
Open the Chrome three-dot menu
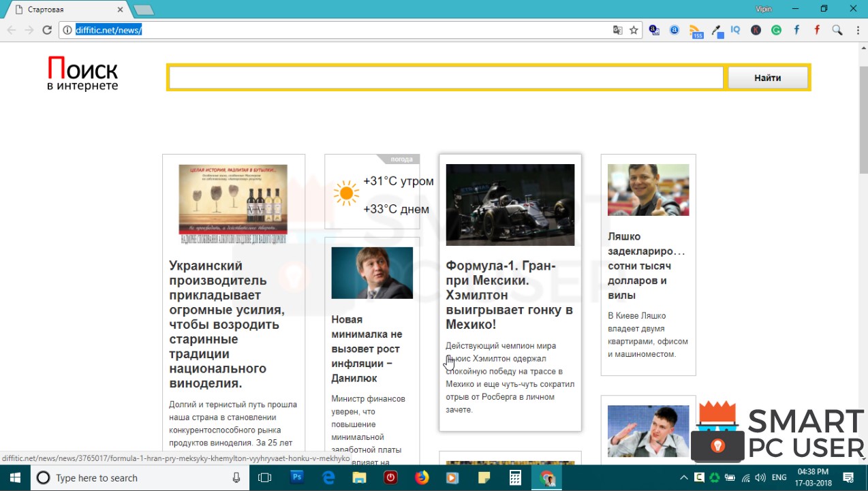coord(857,30)
